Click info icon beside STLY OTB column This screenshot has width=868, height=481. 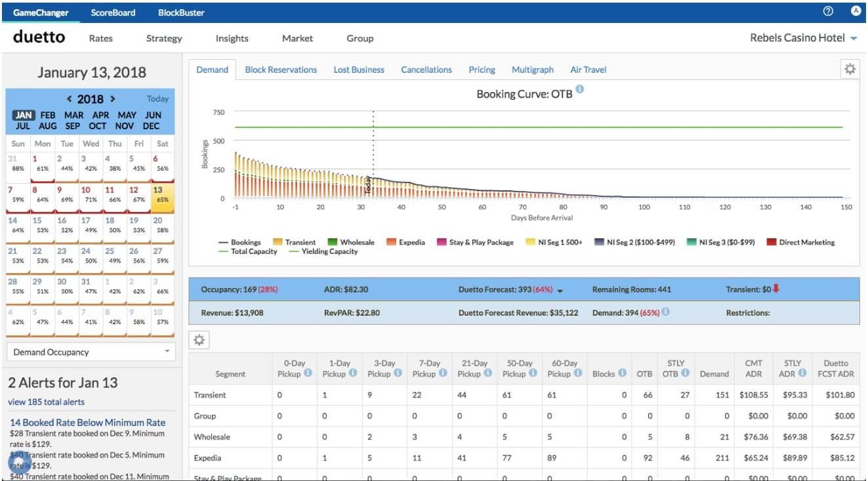coord(686,373)
